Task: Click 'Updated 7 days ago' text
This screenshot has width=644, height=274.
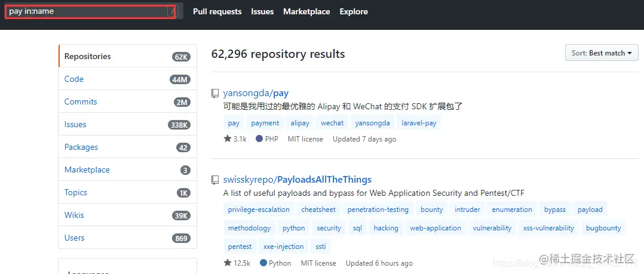Action: coord(364,139)
